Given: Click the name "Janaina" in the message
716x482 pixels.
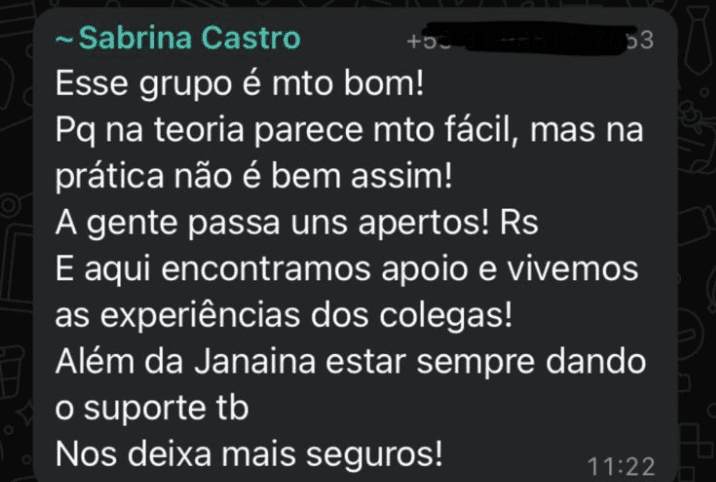Looking at the screenshot, I should pyautogui.click(x=255, y=362).
